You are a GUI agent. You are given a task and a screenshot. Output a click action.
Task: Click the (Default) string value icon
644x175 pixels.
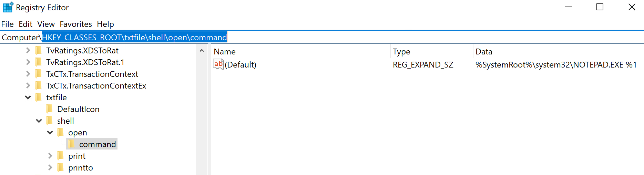(x=218, y=64)
